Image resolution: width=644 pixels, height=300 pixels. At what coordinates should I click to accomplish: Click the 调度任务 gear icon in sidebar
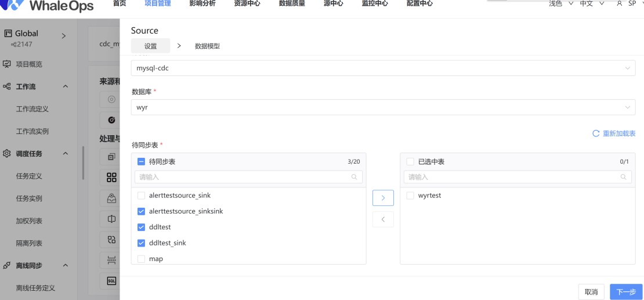point(6,154)
